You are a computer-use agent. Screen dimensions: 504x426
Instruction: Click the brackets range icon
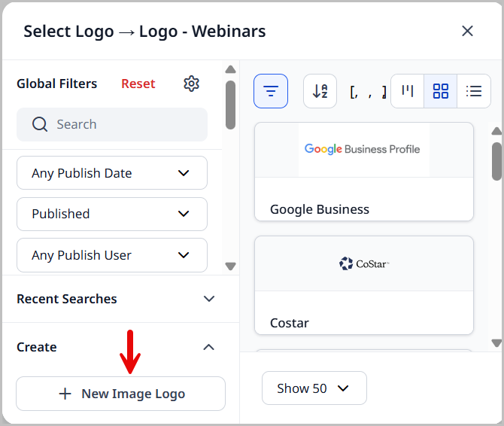[x=369, y=93]
